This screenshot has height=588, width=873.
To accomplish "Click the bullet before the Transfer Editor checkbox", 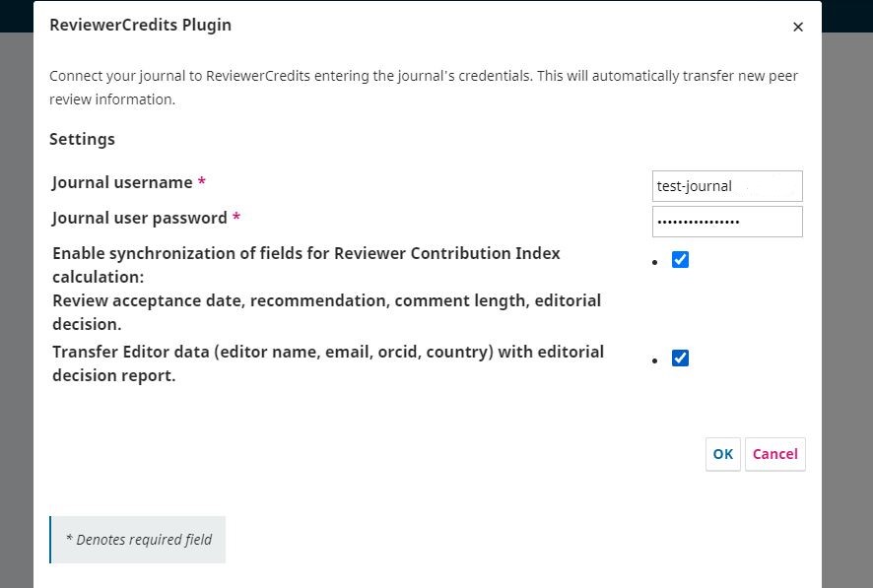I will coord(655,361).
